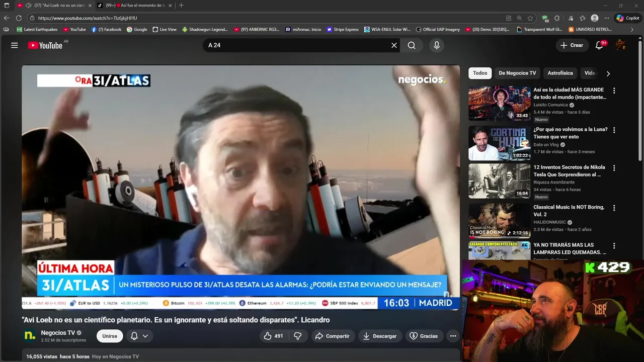Open options for LAMPARAS LED video
The width and height of the screenshot is (644, 362).
614,245
